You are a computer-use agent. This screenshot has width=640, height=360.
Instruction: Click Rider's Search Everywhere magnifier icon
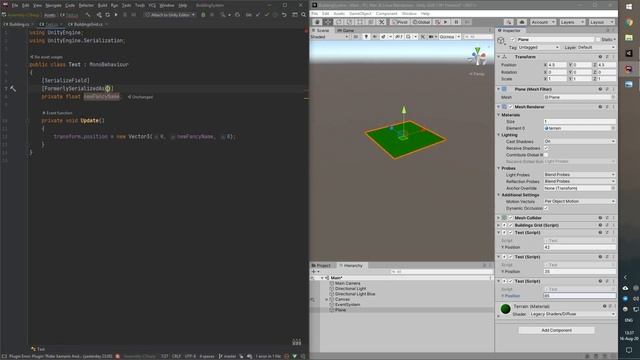pyautogui.click(x=303, y=15)
